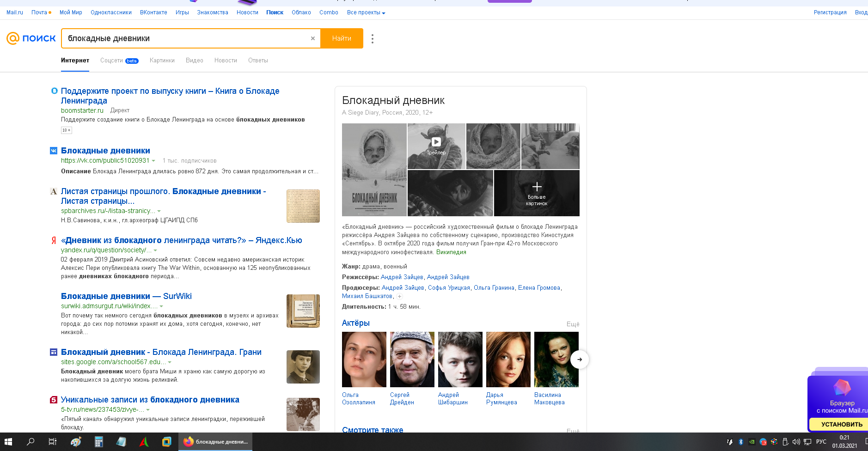Expand the yandex.ru/q URL dropdown arrow
This screenshot has height=451, width=868.
155,250
